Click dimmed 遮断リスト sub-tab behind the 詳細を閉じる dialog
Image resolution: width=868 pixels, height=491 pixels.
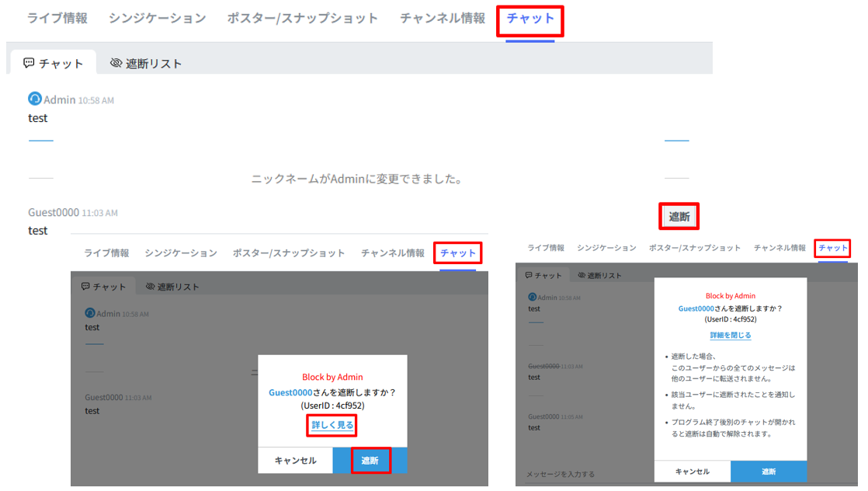599,276
